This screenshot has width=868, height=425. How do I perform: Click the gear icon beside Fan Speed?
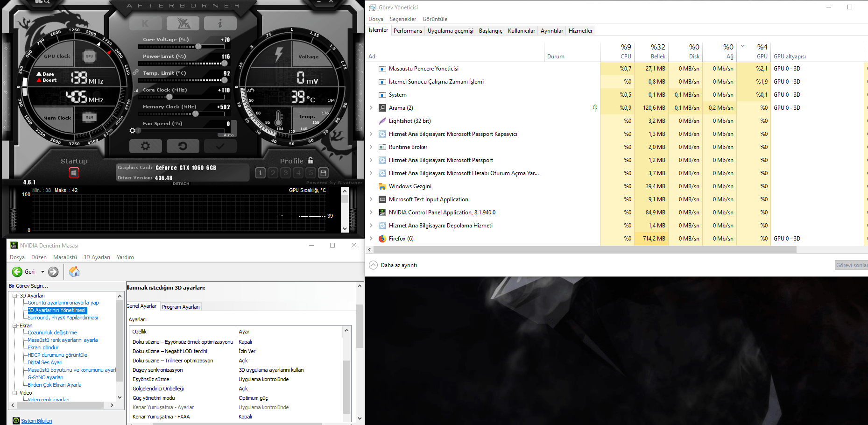[133, 131]
